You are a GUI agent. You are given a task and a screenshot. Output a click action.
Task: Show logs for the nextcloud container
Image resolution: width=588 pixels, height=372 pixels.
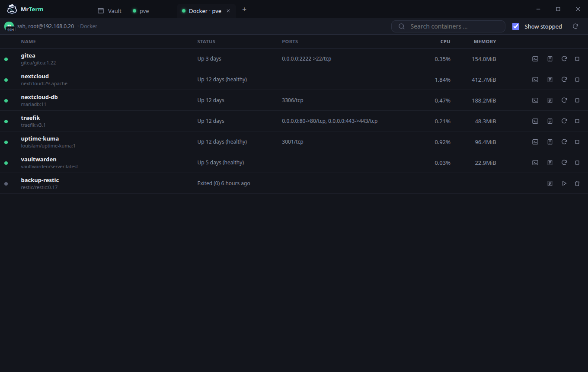pos(550,80)
